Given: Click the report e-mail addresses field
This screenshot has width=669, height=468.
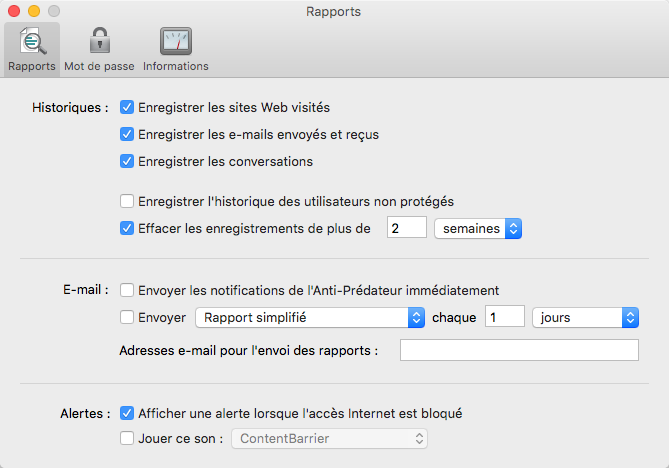Looking at the screenshot, I should [x=519, y=350].
